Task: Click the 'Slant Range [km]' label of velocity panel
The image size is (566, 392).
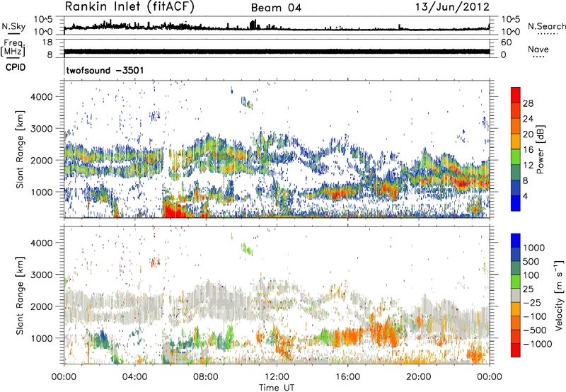Action: (21, 295)
